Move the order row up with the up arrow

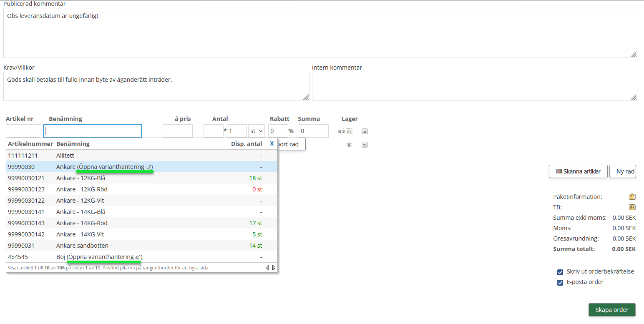pos(365,131)
